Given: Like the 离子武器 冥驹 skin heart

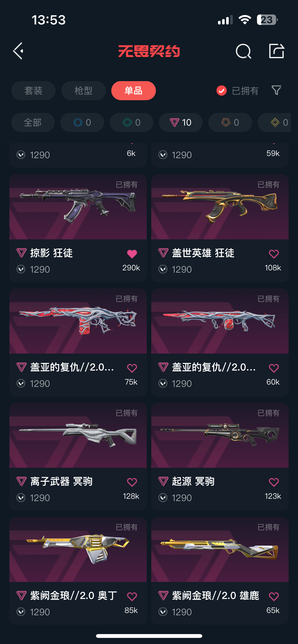Looking at the screenshot, I should (132, 482).
